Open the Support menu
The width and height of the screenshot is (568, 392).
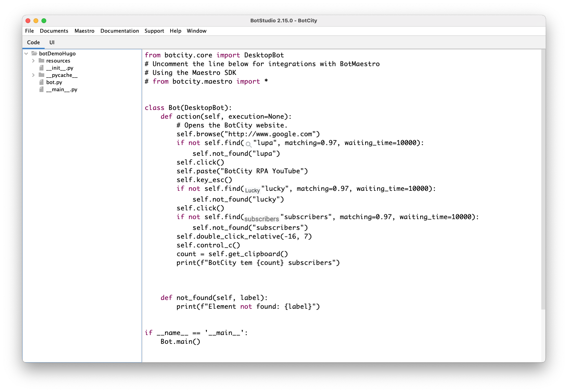[x=154, y=31]
